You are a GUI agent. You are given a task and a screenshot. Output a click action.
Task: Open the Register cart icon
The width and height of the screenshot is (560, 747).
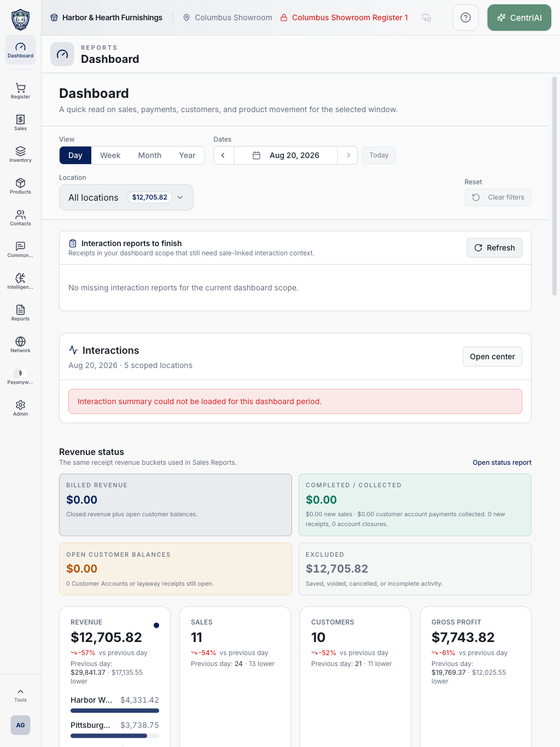(20, 87)
